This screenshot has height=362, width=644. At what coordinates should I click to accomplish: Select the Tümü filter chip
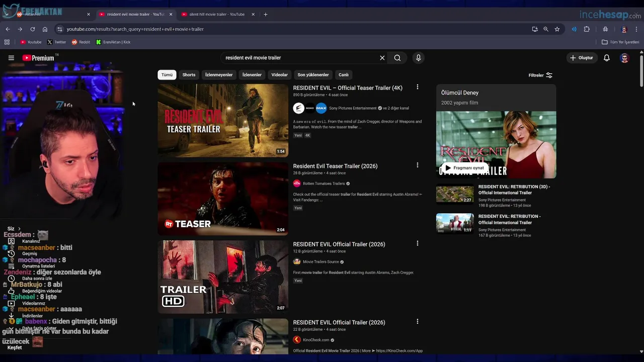tap(167, 75)
